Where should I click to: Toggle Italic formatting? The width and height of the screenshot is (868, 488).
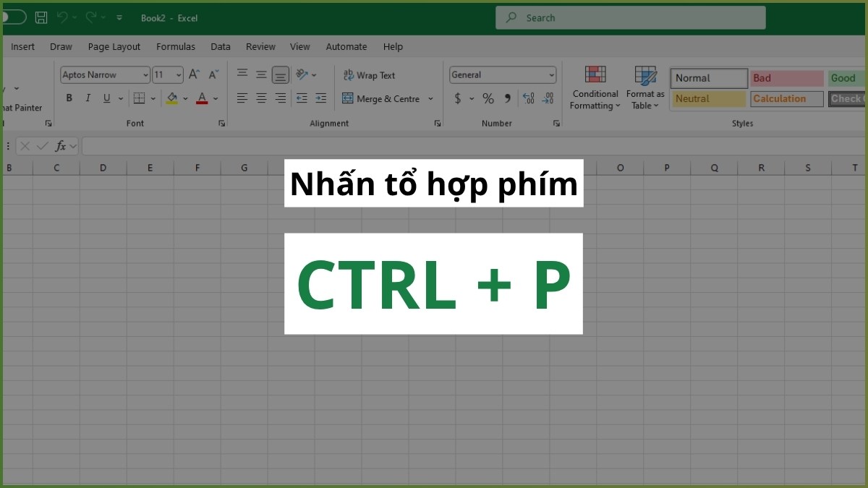coord(88,98)
